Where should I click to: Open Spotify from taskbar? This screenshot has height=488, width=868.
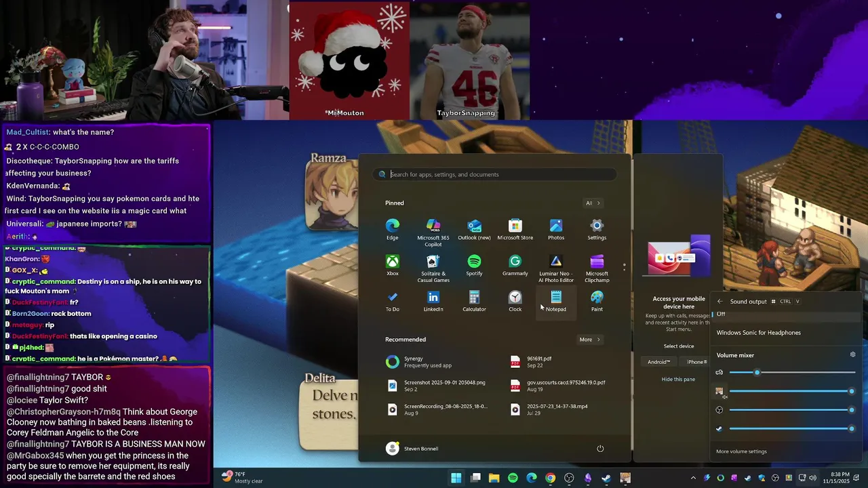513,478
